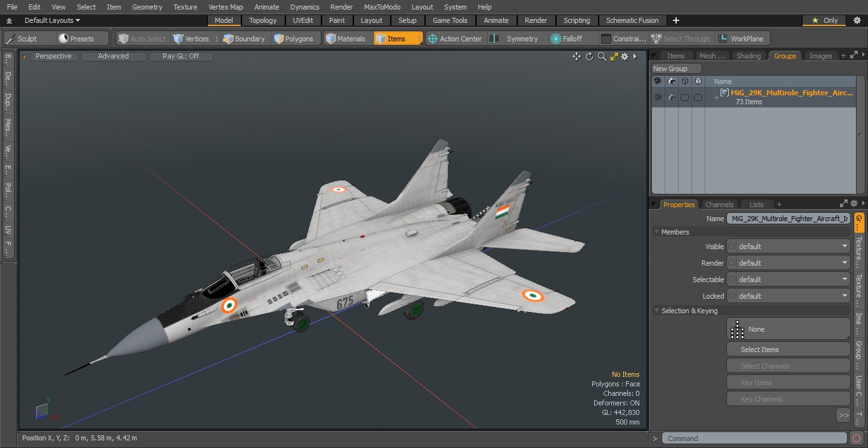This screenshot has height=448, width=868.
Task: Switch to the Lists tab
Action: (756, 205)
